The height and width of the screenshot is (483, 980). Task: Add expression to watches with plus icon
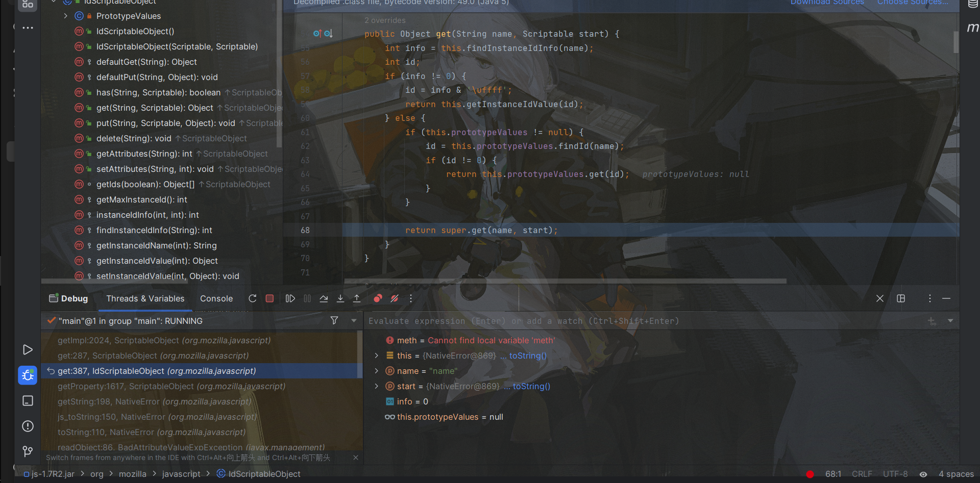932,321
